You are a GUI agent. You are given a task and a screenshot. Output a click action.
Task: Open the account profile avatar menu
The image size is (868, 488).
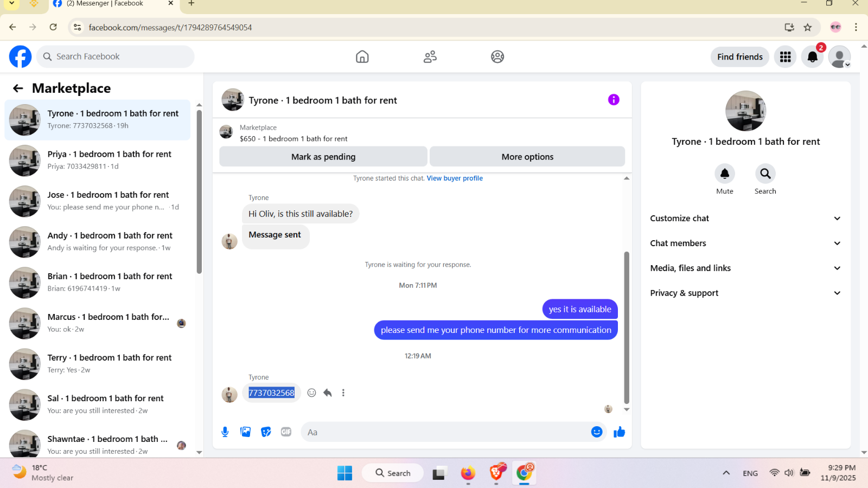(x=840, y=57)
